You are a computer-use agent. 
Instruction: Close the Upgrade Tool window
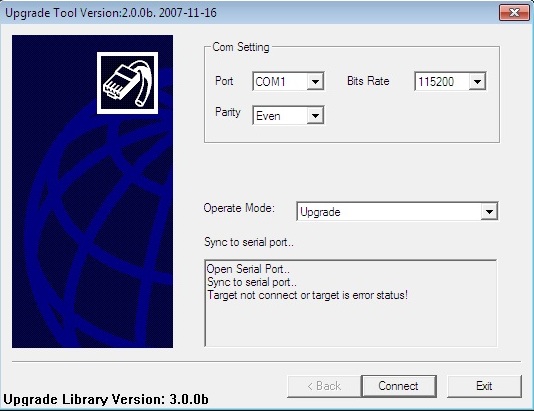(514, 13)
